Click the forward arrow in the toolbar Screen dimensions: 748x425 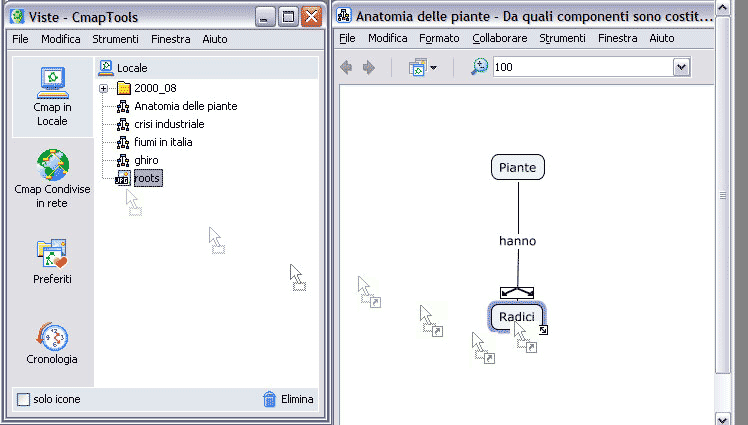coord(368,67)
